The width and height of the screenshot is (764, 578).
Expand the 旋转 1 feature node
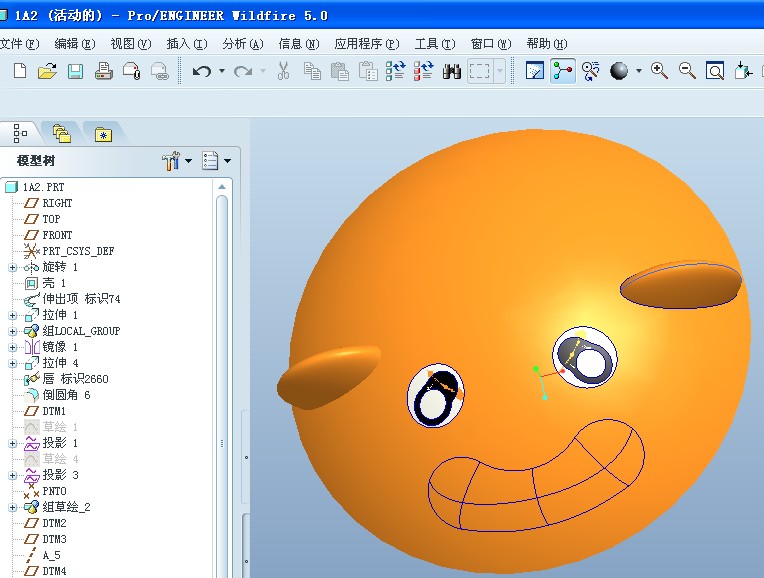pyautogui.click(x=13, y=268)
